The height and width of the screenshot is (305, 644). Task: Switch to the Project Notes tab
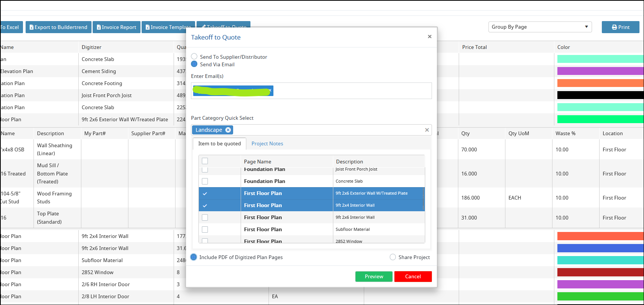(267, 143)
